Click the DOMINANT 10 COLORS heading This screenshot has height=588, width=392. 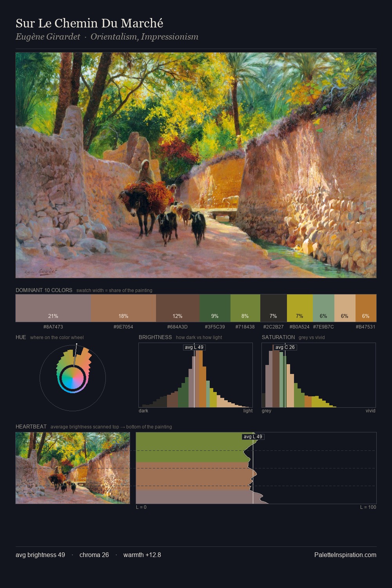[44, 290]
